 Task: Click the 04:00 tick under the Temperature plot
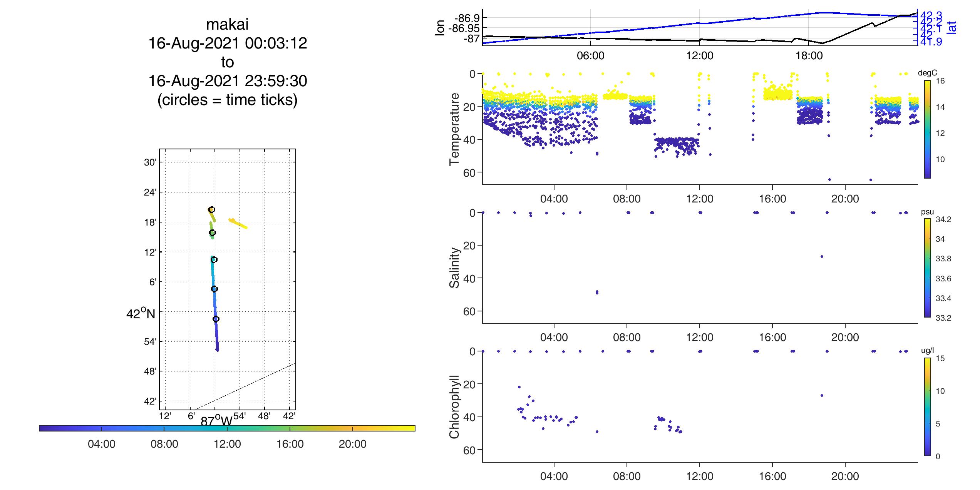(554, 199)
